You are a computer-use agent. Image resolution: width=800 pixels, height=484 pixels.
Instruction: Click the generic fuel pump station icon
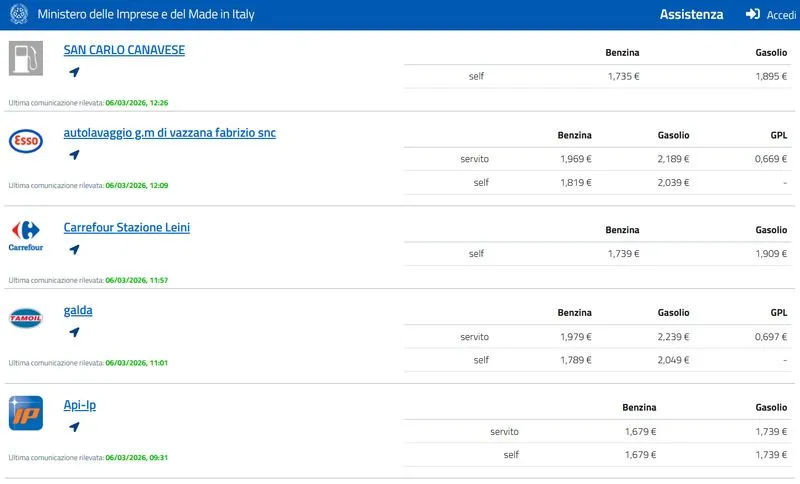(x=25, y=58)
